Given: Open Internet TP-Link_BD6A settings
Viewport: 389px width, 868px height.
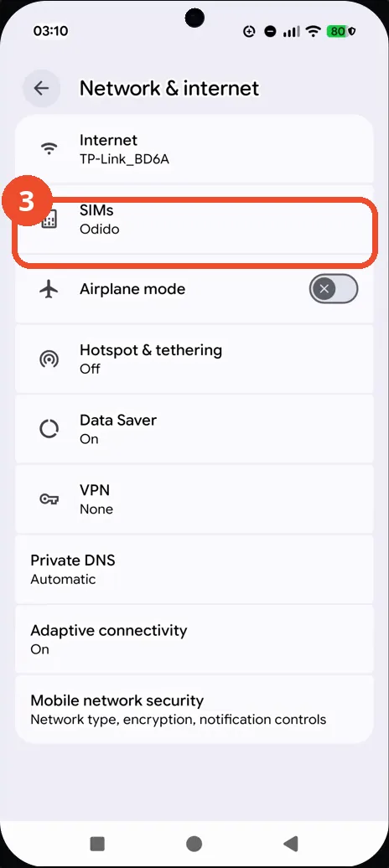Looking at the screenshot, I should pyautogui.click(x=194, y=149).
